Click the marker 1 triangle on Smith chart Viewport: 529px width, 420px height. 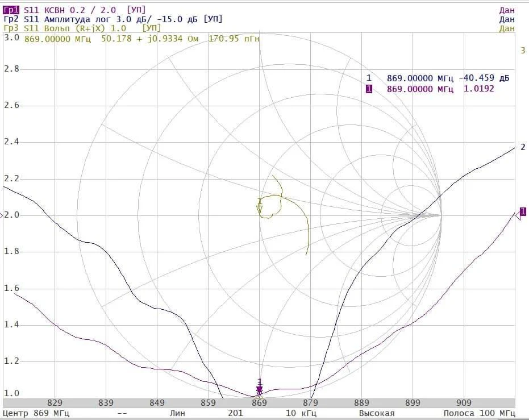(x=260, y=209)
